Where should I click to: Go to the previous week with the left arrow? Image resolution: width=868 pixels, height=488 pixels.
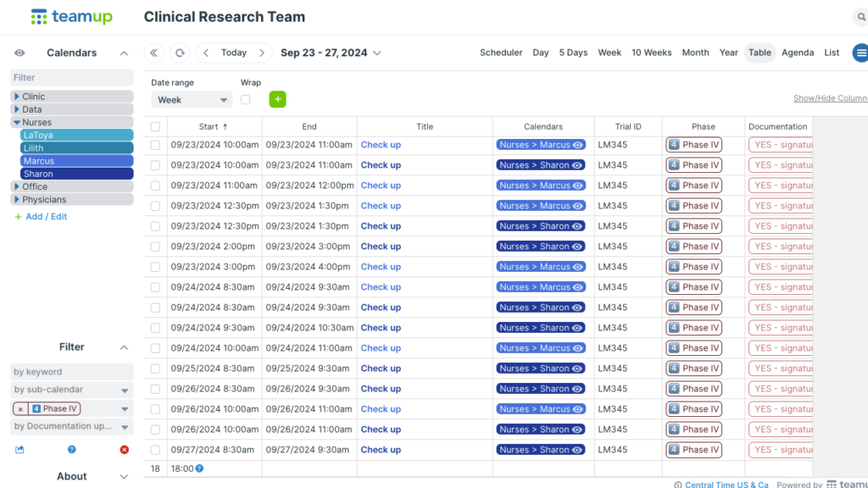[206, 53]
